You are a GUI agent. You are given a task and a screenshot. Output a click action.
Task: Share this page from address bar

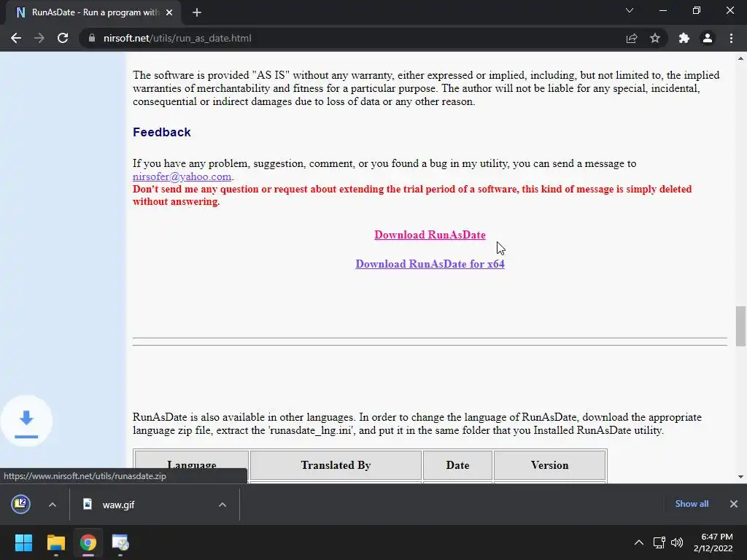[632, 38]
